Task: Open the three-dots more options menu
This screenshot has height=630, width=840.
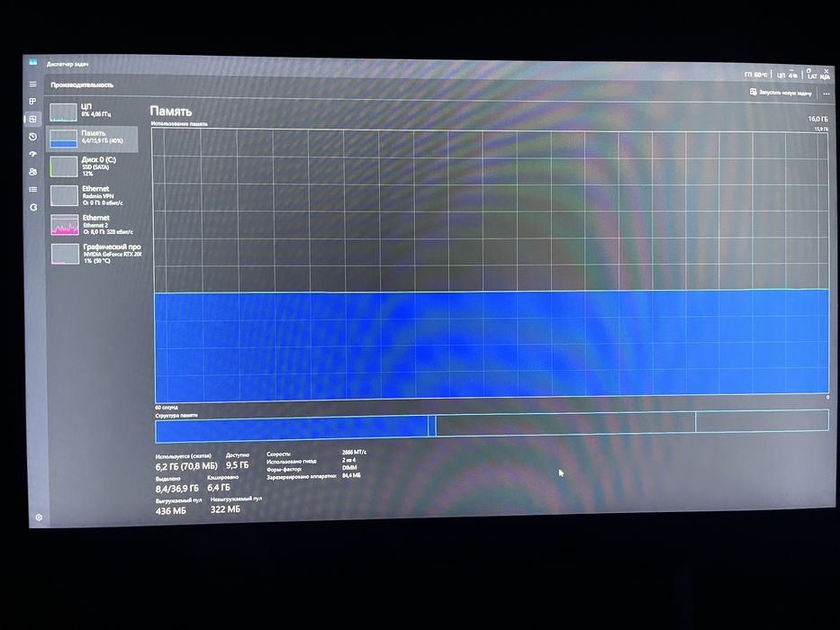Action: pos(826,94)
